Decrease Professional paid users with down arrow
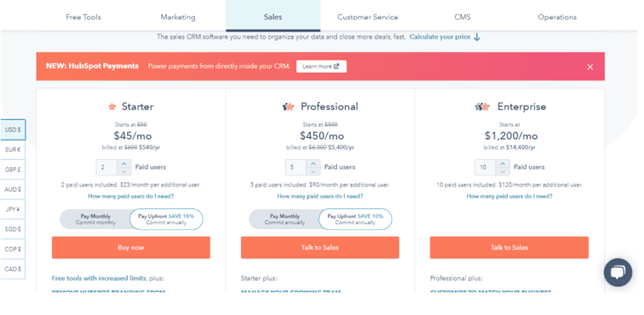The height and width of the screenshot is (315, 644). point(313,171)
